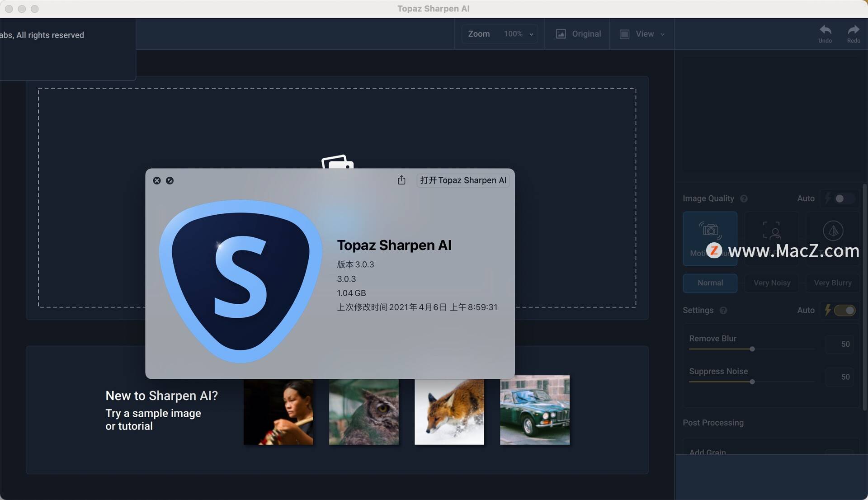Open the Zoom 100% dropdown

(500, 34)
